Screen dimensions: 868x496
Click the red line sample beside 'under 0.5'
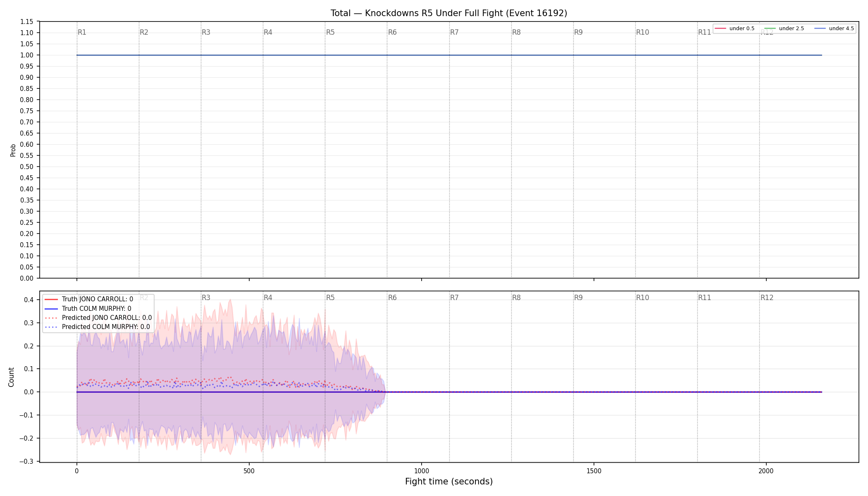[x=720, y=29]
